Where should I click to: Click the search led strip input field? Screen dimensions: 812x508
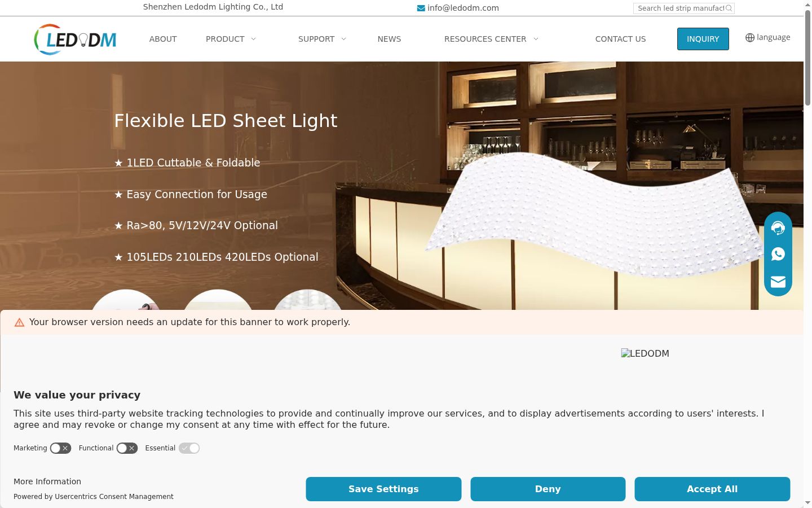click(x=681, y=8)
